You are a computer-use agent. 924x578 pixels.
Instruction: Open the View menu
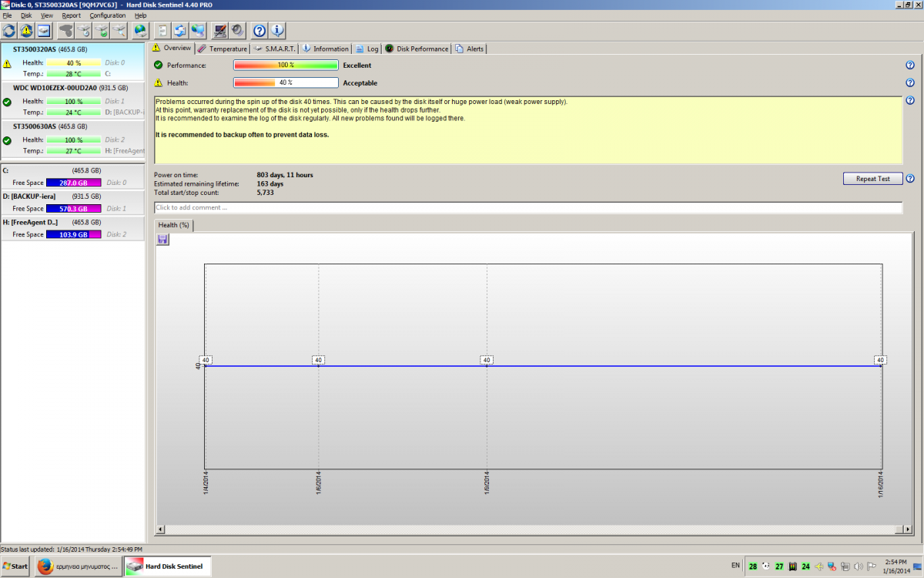coord(47,15)
